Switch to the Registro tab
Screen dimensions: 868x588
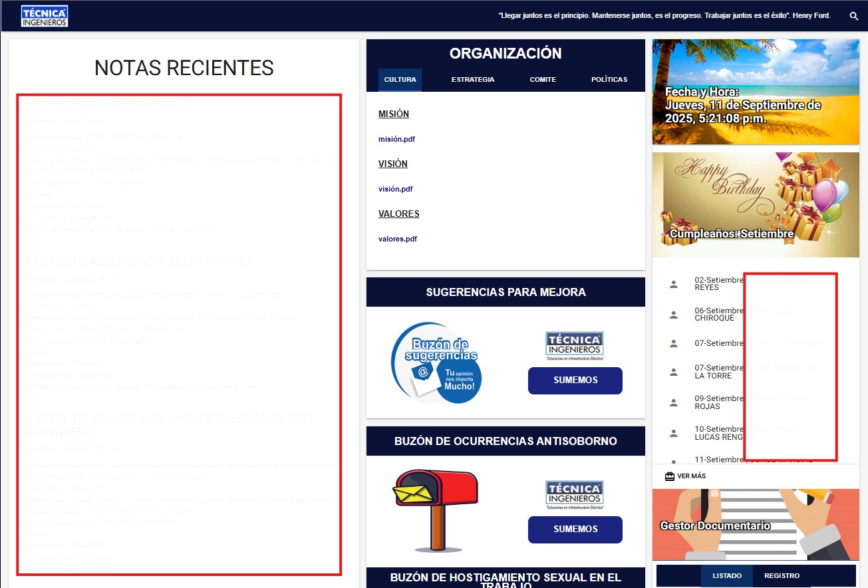(x=782, y=576)
